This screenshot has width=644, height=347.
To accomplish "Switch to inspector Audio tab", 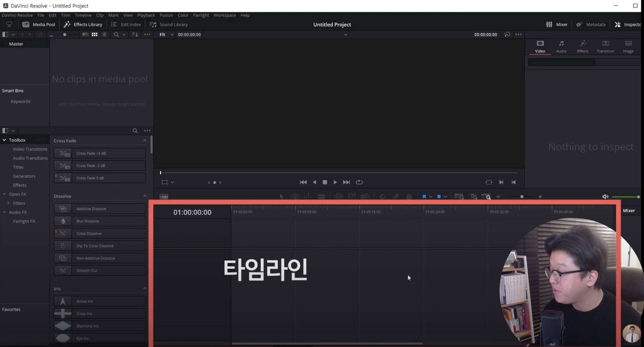I will point(561,46).
